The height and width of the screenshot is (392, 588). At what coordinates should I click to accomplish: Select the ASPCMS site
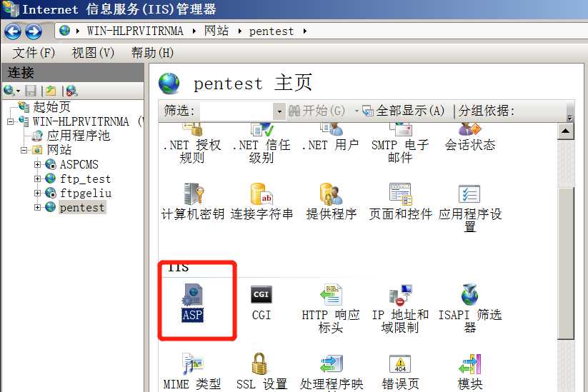[x=79, y=164]
